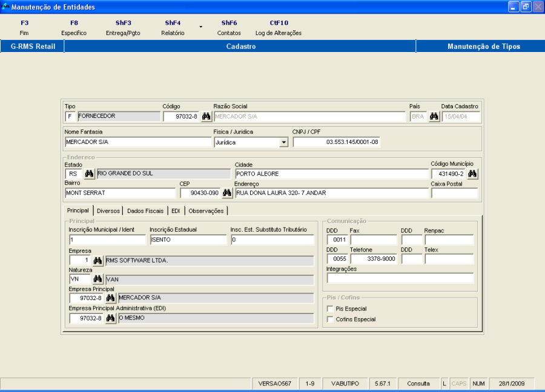Click Empresa Principal Administrativa code field

[87, 318]
